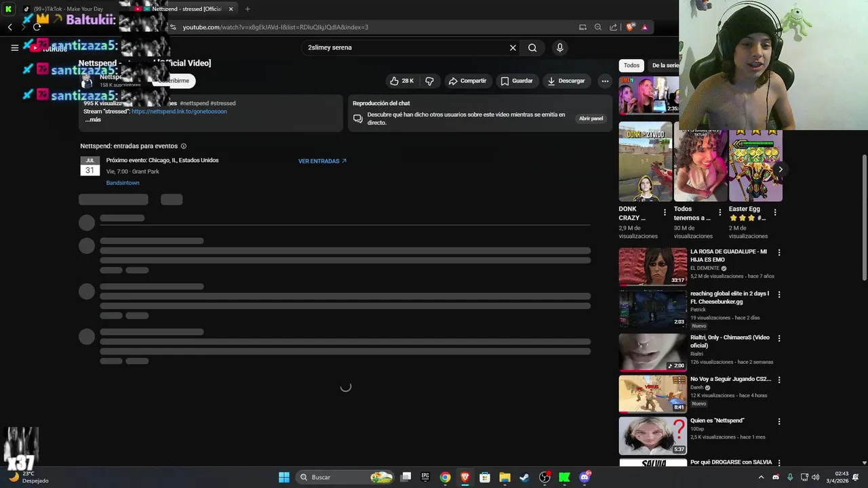
Task: Open a new browser tab with plus
Action: tap(248, 9)
